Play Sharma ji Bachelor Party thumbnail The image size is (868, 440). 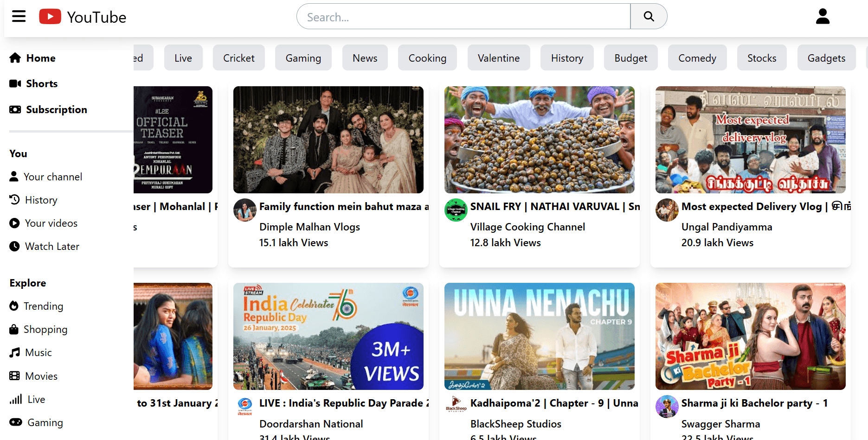coord(751,336)
